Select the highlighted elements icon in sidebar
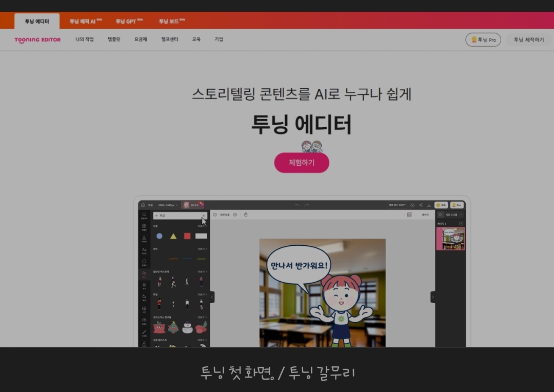The width and height of the screenshot is (554, 392). click(144, 275)
